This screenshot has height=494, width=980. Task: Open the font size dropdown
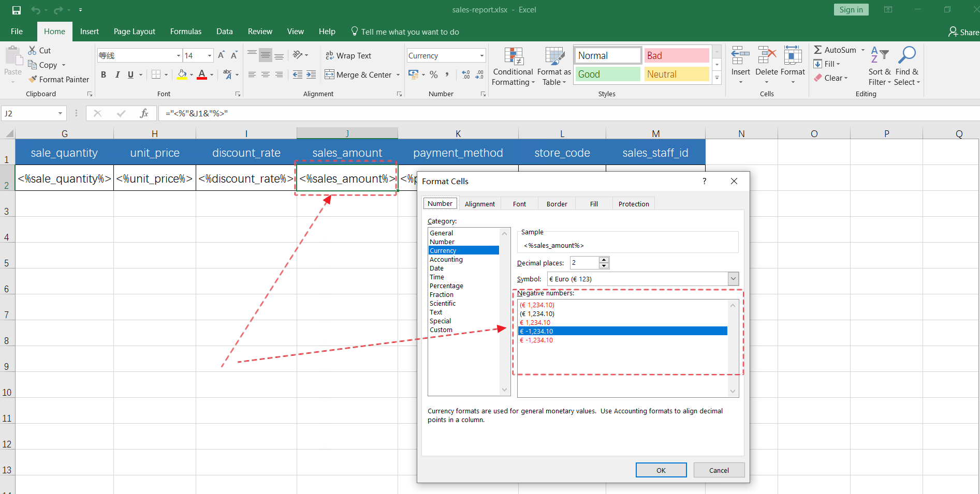tap(210, 55)
